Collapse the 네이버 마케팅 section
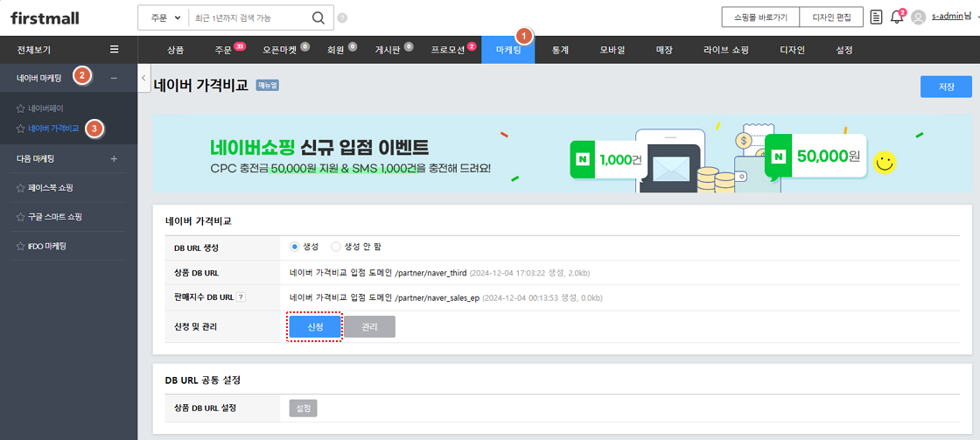Viewport: 980px width, 440px height. [x=114, y=78]
